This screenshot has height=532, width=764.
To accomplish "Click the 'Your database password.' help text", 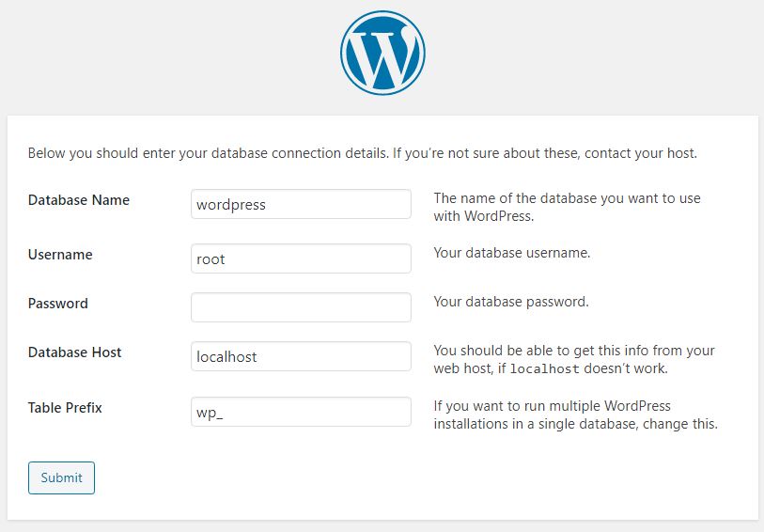I will click(510, 302).
